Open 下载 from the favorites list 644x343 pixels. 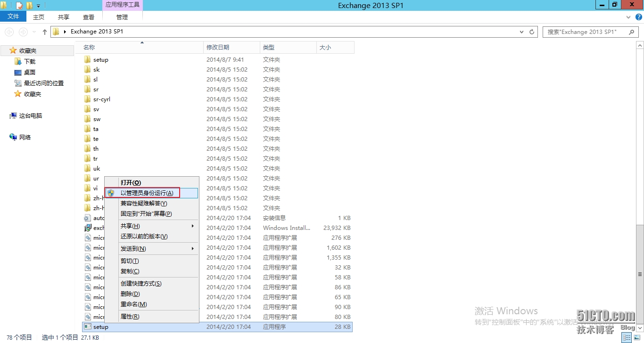click(x=29, y=61)
